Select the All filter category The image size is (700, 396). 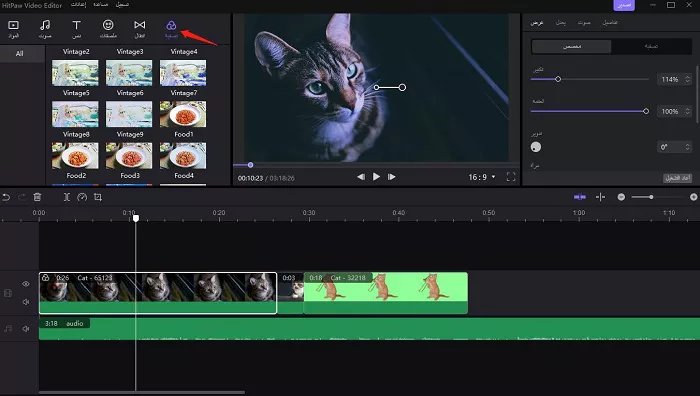point(19,54)
